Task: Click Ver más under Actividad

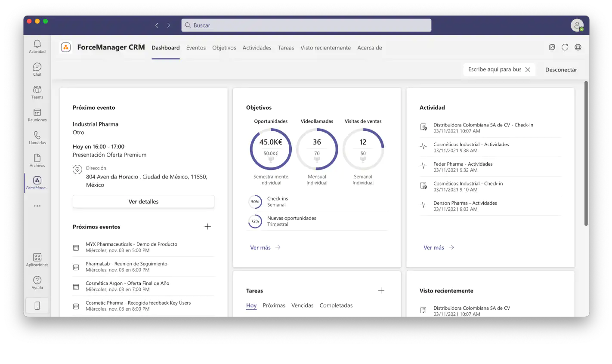Action: point(439,247)
